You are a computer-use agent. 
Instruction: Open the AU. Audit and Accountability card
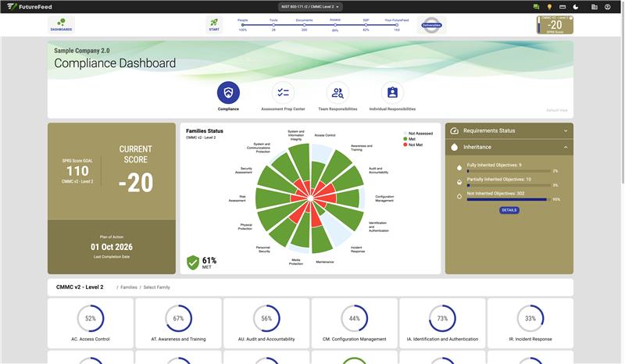click(266, 323)
